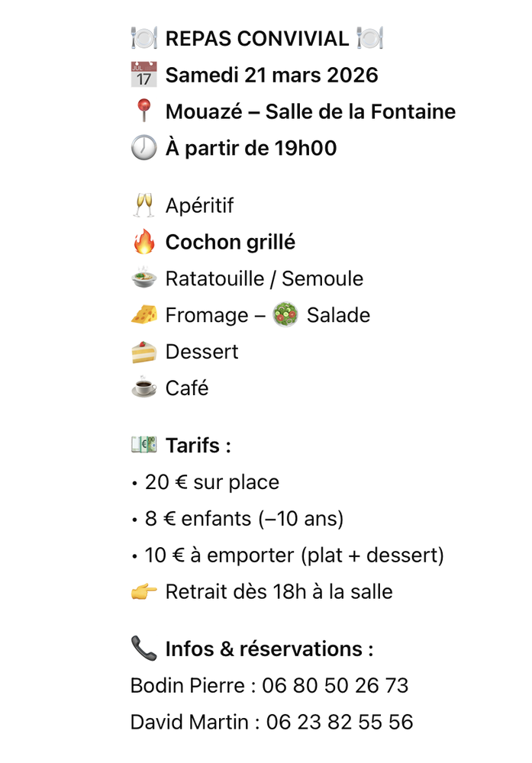532x763 pixels.
Task: Click Bodin Pierre's phone number
Action: pyautogui.click(x=335, y=685)
